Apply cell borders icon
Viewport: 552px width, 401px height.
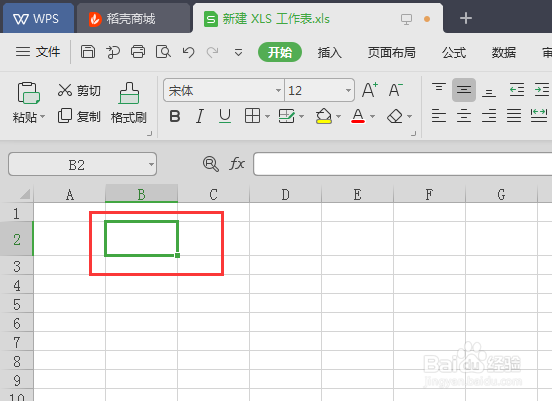tap(252, 116)
